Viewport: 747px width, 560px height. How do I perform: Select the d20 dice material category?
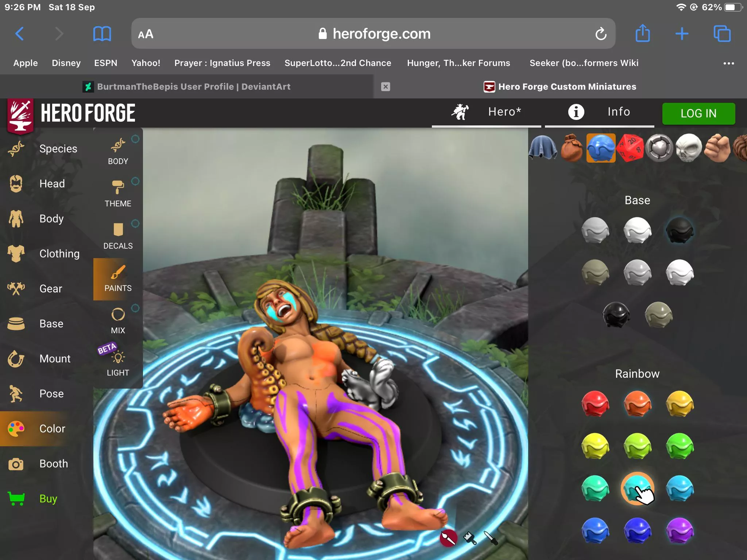630,148
